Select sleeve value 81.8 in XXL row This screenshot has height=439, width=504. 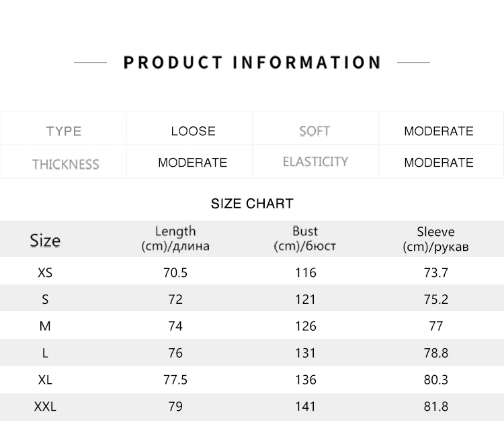(x=436, y=407)
